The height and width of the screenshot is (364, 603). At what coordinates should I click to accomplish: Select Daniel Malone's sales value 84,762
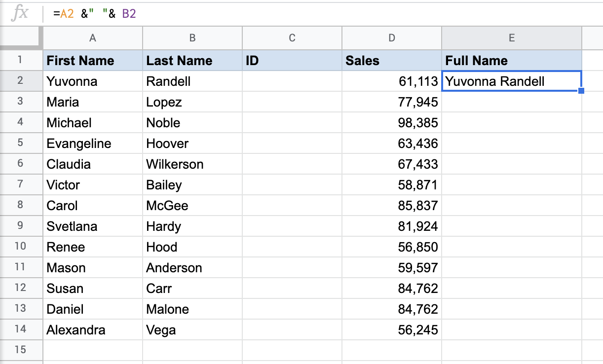(x=392, y=309)
